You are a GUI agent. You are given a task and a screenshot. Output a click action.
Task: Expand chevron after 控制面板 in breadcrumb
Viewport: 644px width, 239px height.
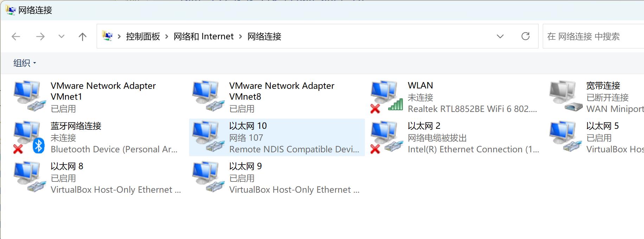167,36
